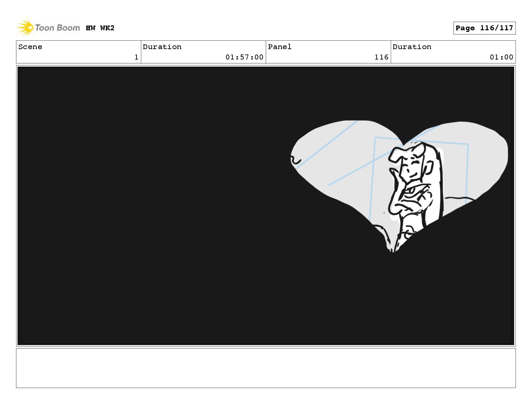The image size is (532, 412).
Task: Click the panel number '116'
Action: coord(381,57)
